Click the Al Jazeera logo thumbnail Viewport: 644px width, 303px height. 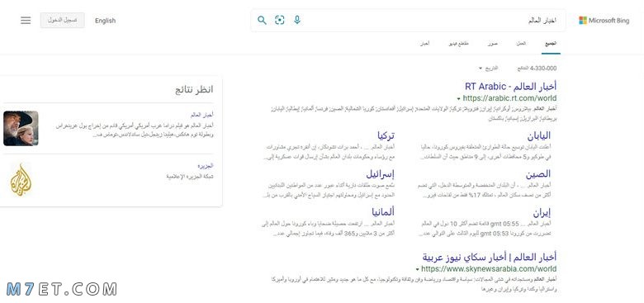21,180
